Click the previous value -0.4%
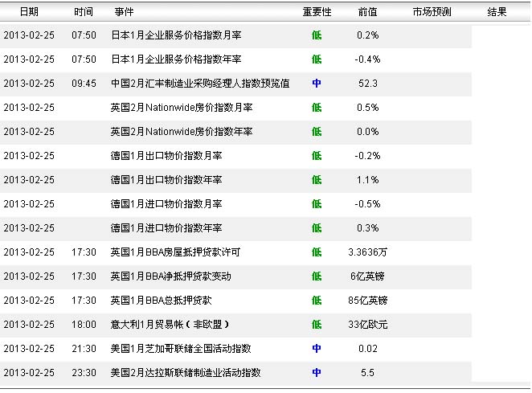532x393 pixels. click(x=368, y=59)
